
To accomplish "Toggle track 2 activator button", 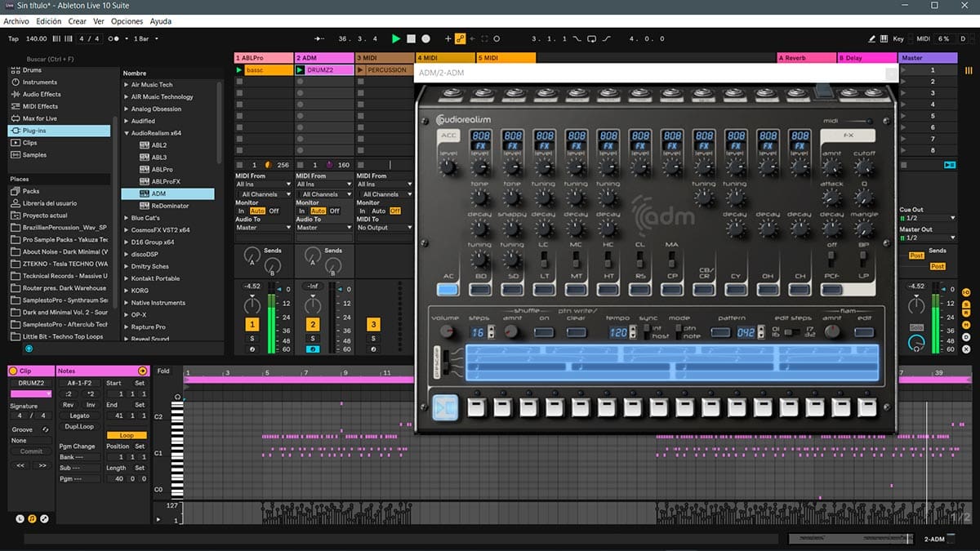I will point(312,325).
